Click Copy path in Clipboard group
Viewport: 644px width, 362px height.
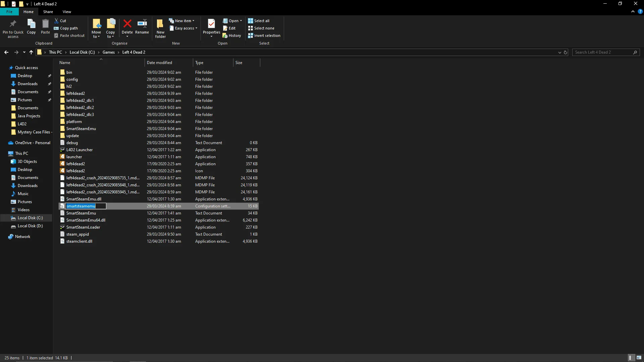tap(66, 28)
